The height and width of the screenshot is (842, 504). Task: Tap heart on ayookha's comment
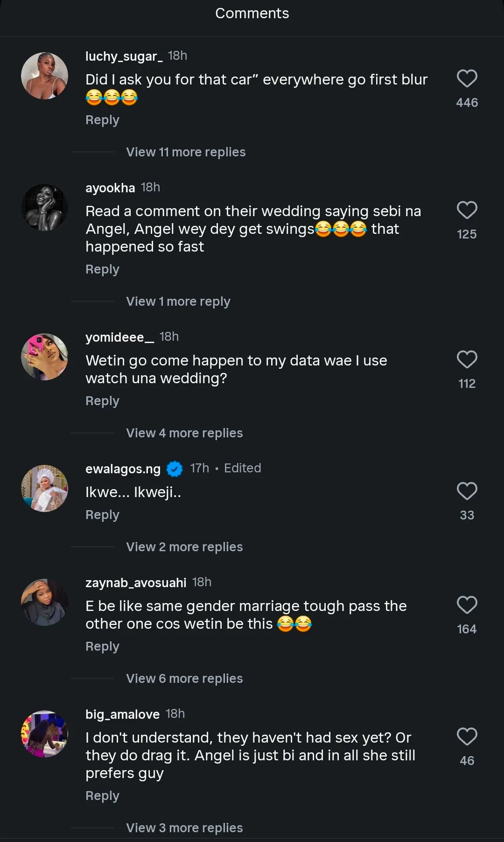point(467,210)
